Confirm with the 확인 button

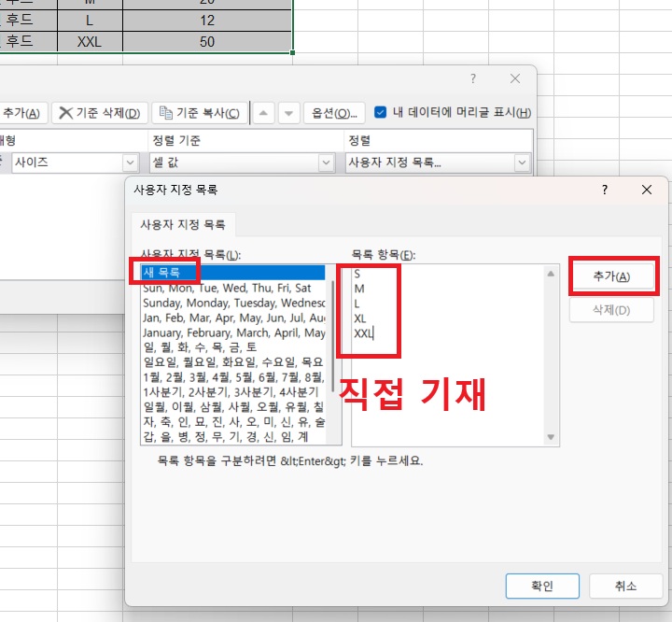coord(542,586)
